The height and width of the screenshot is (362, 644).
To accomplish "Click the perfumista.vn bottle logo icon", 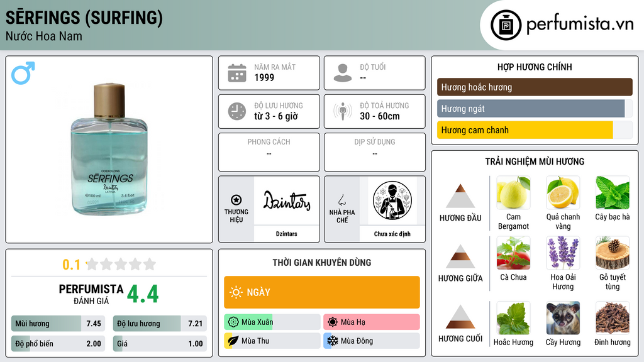I will [506, 25].
